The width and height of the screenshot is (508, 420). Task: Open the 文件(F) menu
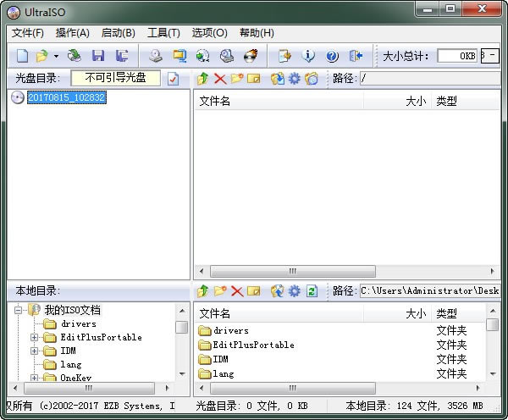[x=28, y=33]
